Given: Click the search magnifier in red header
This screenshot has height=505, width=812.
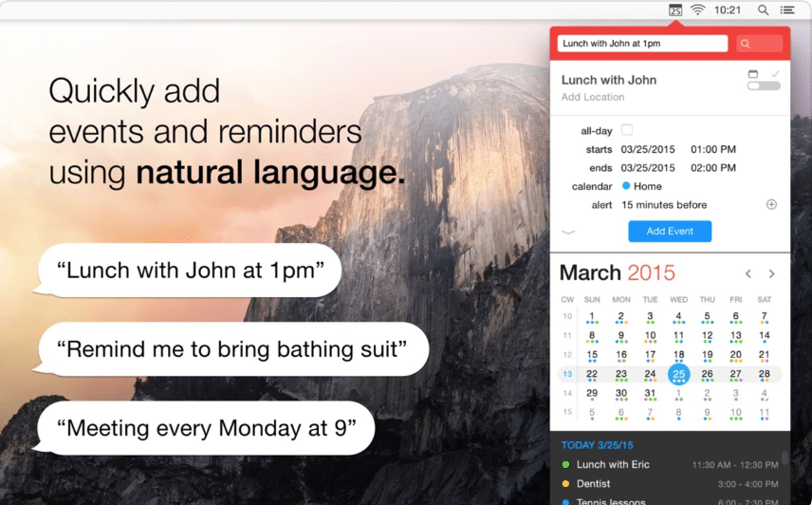Looking at the screenshot, I should point(746,44).
